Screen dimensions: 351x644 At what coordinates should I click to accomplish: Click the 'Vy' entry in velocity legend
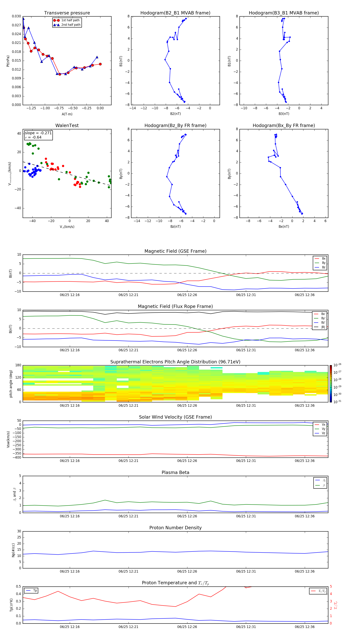[x=320, y=429]
